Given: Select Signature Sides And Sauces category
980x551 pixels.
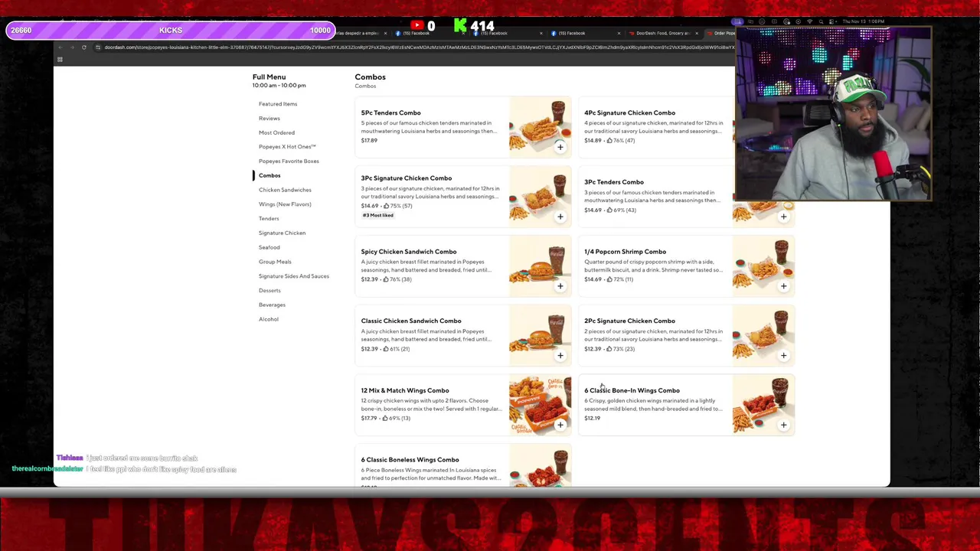Looking at the screenshot, I should point(294,276).
